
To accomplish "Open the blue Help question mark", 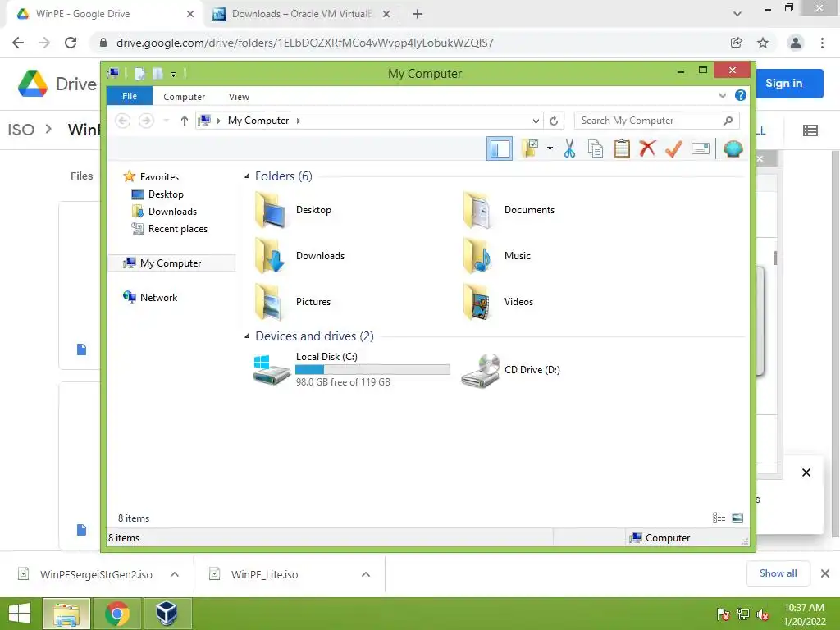I will 741,95.
